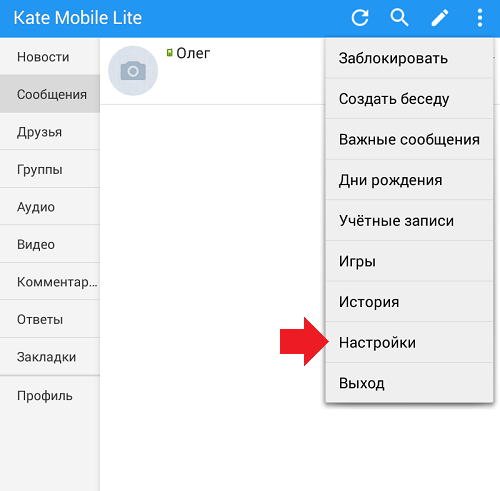Open Важные сообщения from menu
This screenshot has height=491, width=500.
[409, 139]
